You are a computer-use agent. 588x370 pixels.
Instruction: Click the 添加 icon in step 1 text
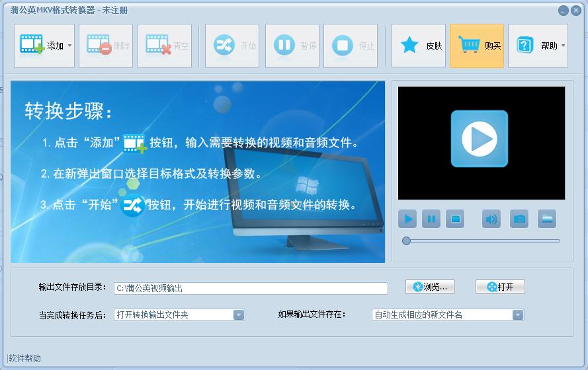135,143
